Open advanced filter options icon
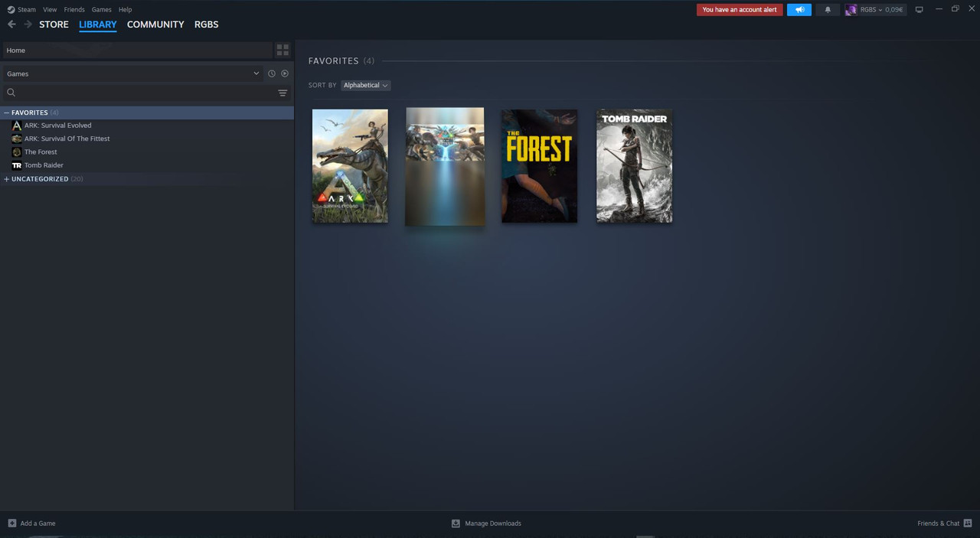Viewport: 980px width, 538px height. click(283, 93)
